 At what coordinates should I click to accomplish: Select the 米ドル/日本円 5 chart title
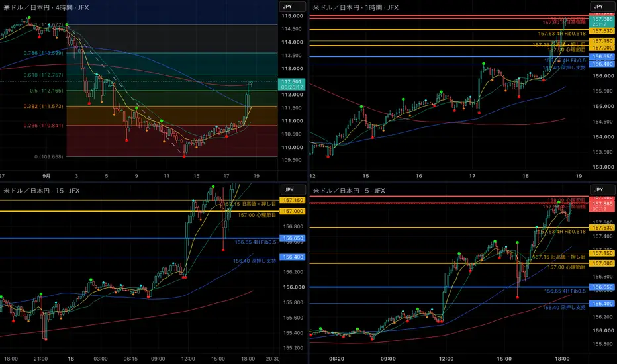click(349, 191)
